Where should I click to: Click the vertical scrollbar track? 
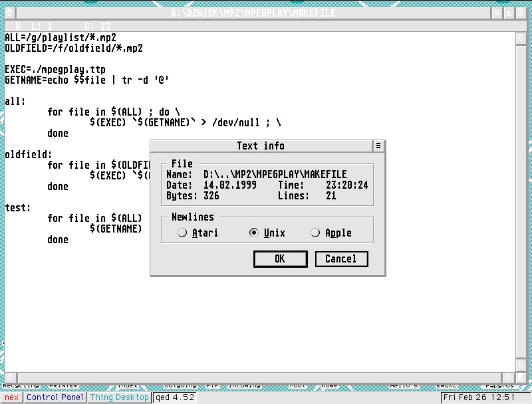coord(521,199)
